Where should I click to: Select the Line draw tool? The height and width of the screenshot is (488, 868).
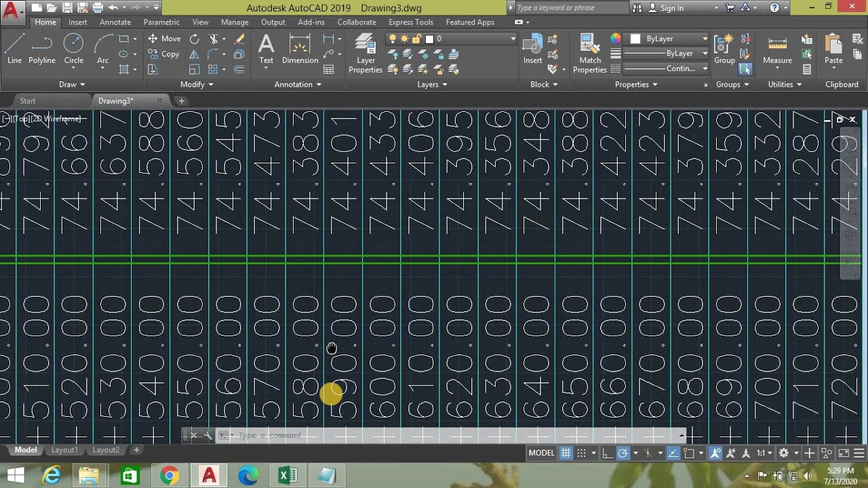pyautogui.click(x=14, y=49)
